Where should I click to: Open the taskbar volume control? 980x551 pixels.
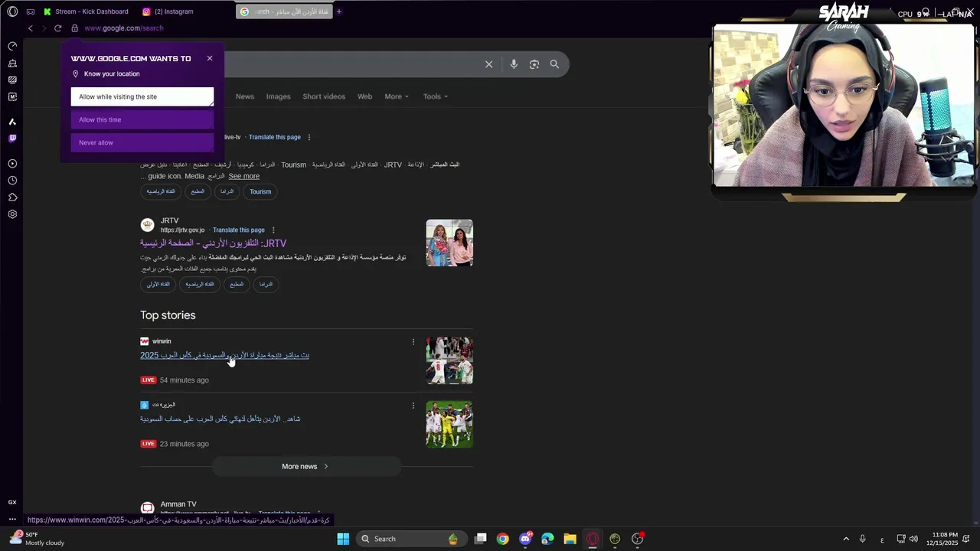913,539
